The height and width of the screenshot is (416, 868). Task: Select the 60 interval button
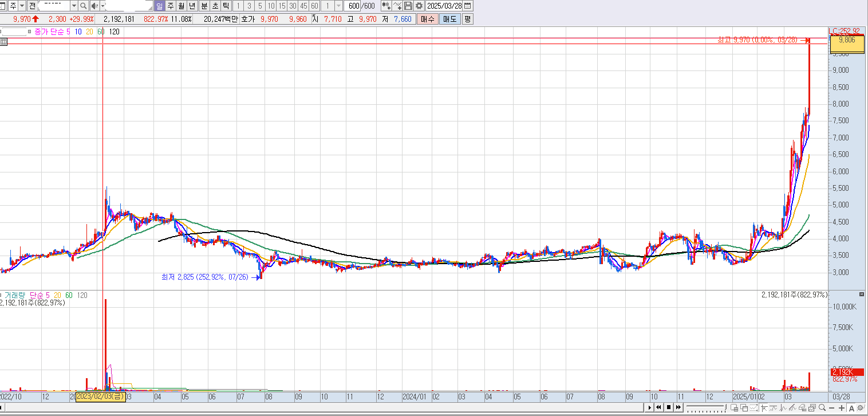click(x=314, y=6)
